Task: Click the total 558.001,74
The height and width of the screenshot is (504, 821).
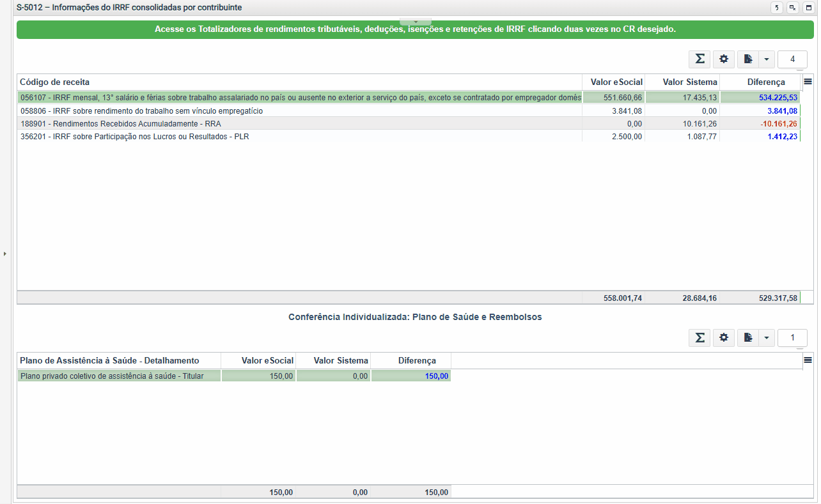Action: coord(622,298)
